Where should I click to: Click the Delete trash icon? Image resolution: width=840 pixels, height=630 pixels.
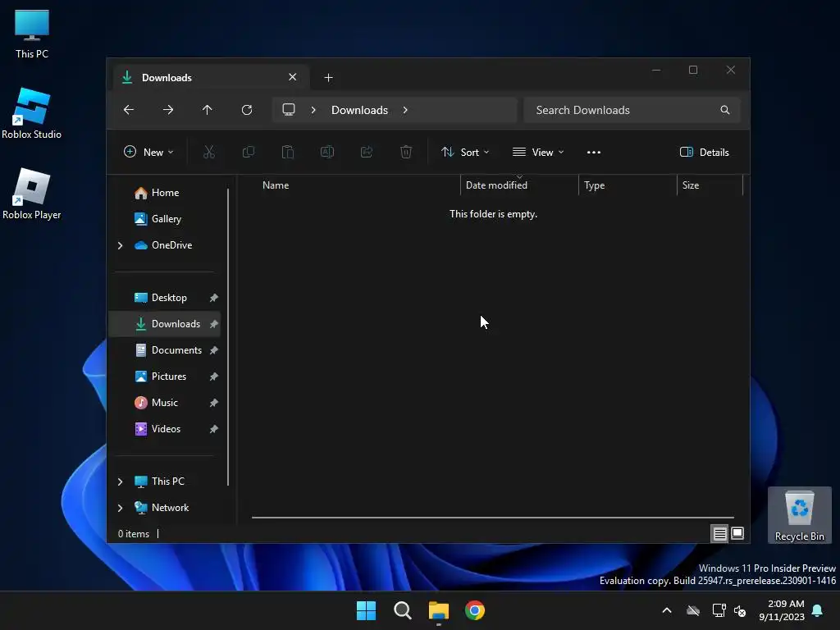click(x=405, y=152)
